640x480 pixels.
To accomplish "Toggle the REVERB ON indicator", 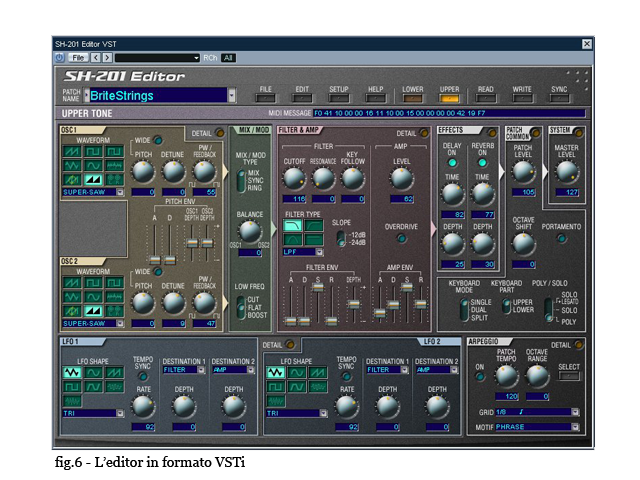I will pos(482,162).
